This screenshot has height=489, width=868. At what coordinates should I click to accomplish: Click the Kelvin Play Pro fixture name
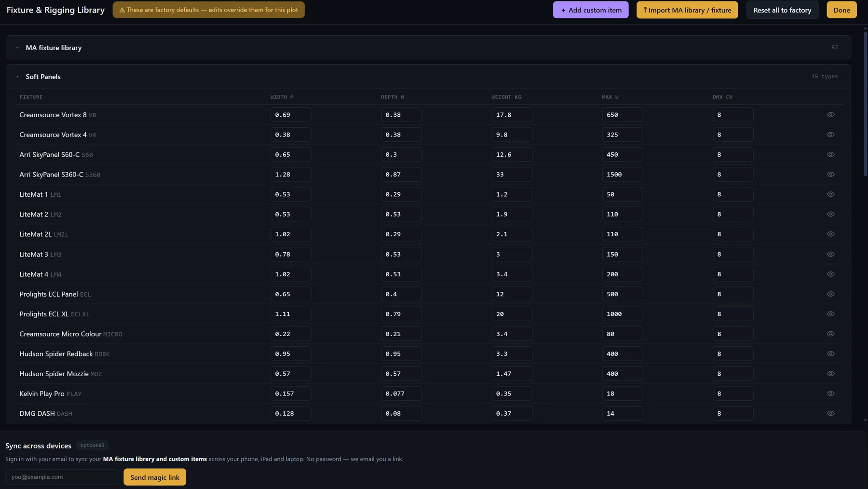pyautogui.click(x=42, y=394)
